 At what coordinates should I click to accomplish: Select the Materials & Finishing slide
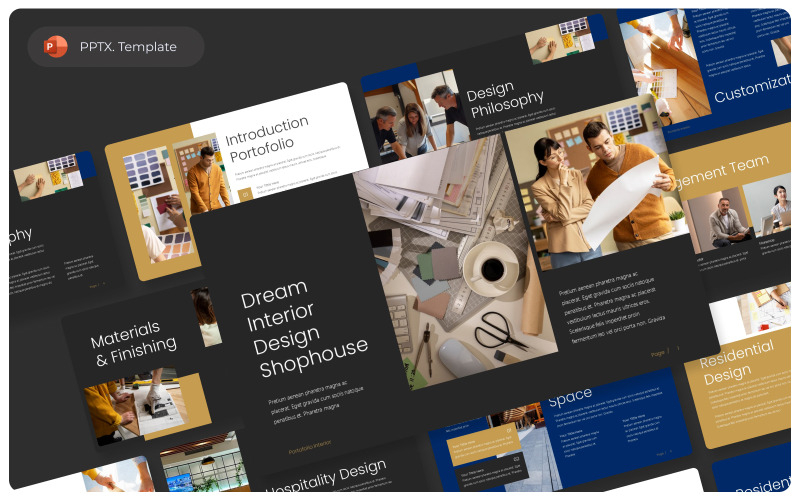140,367
